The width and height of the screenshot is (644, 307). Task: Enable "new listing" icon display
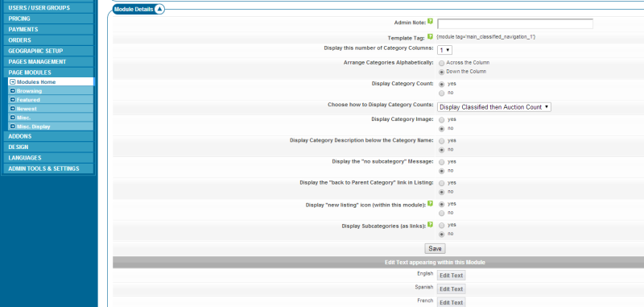click(x=441, y=204)
